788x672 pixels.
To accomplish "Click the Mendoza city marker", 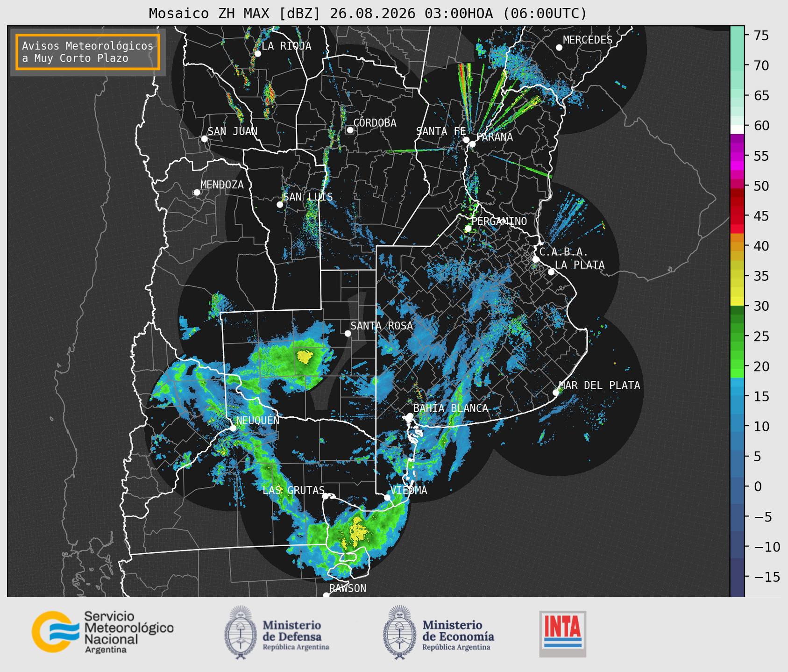I will click(197, 193).
